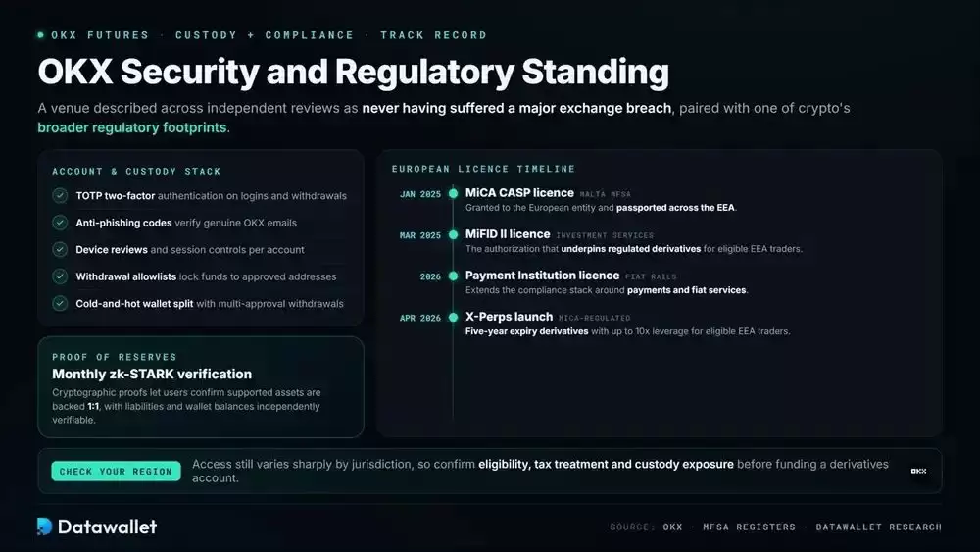The image size is (980, 552).
Task: Click the CHECK YOUR REGION button
Action: (x=116, y=471)
